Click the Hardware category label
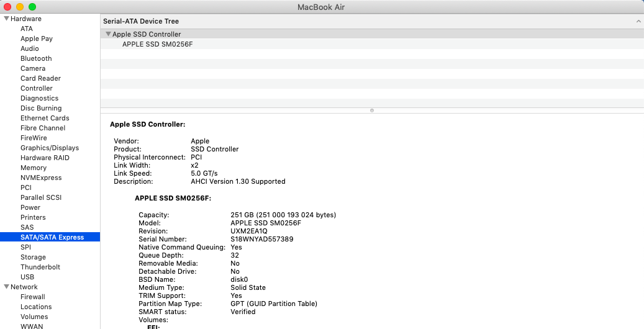This screenshot has width=644, height=329. 26,19
